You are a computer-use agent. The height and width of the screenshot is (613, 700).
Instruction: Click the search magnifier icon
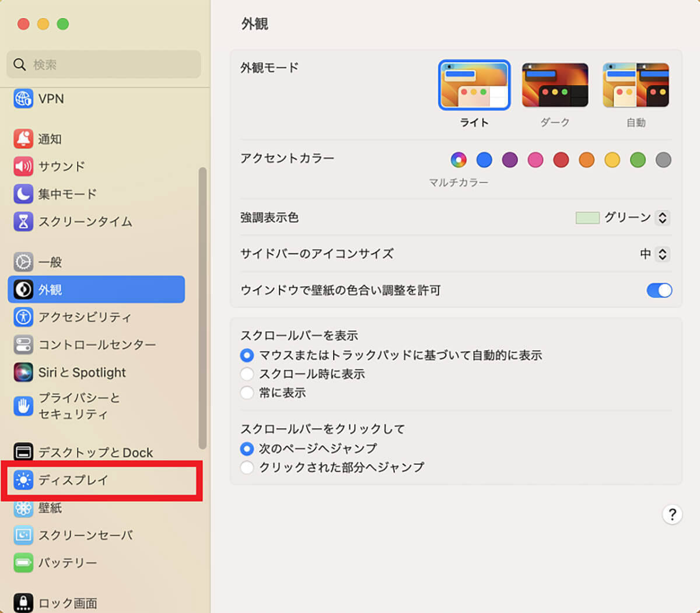20,64
